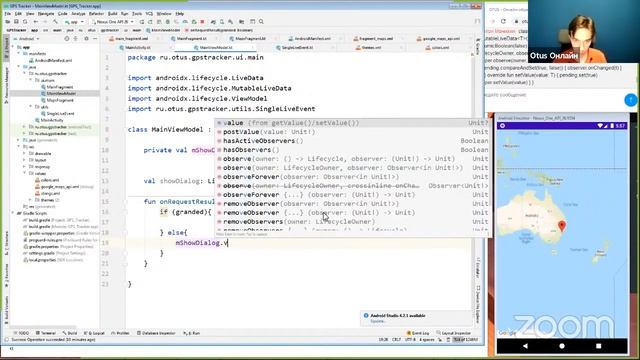The width and height of the screenshot is (640, 360).
Task: Open the Layout Inspector tool window
Action: (x=453, y=333)
